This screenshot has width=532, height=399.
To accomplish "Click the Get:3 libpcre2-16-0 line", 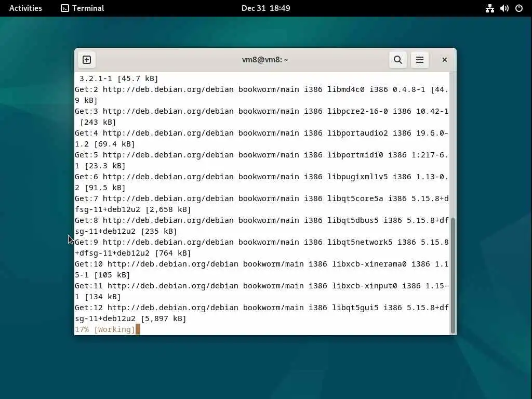I will 262,111.
